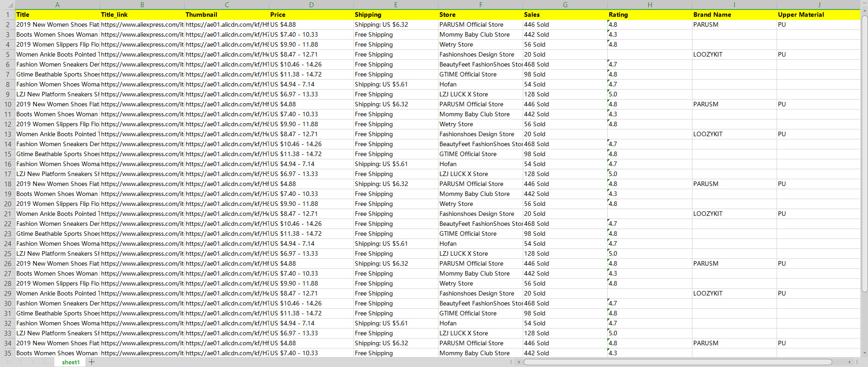Viewport: 868px width, 367px height.
Task: Select 2019 New Women Shoes title row 18
Action: [57, 184]
